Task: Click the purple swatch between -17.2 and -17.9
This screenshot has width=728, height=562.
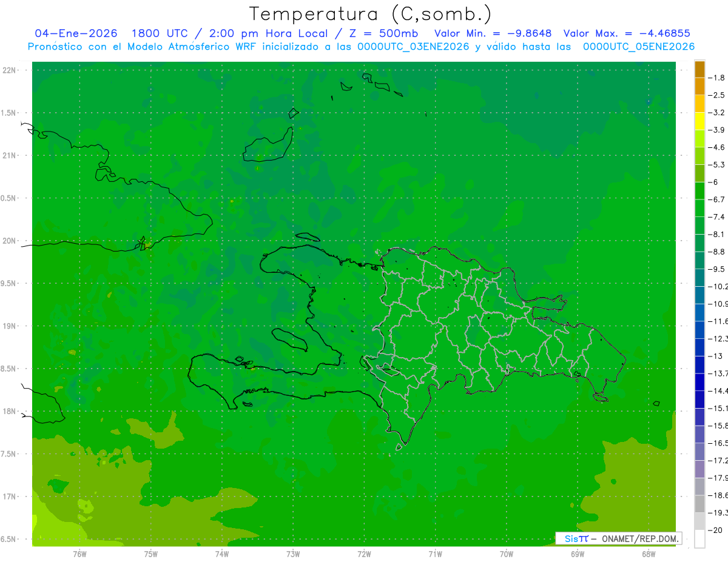Action: coord(699,469)
